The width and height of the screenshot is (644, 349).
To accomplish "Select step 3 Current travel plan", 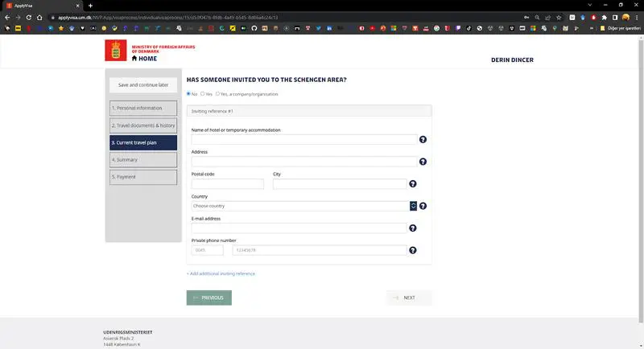I will click(143, 142).
